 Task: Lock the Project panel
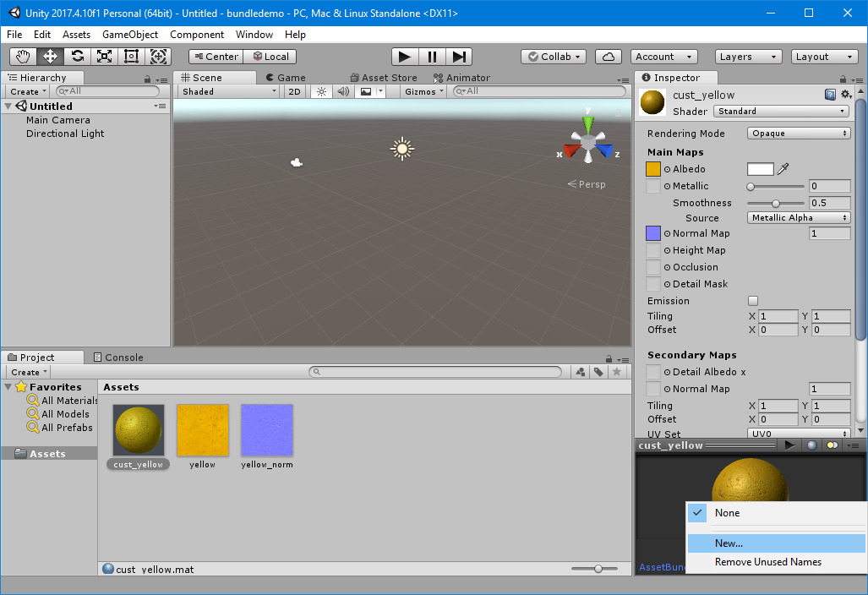pos(609,358)
